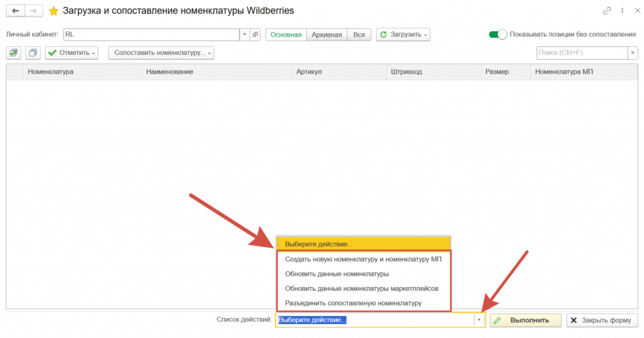Copy link using the chain icon
The image size is (644, 338).
coord(607,11)
